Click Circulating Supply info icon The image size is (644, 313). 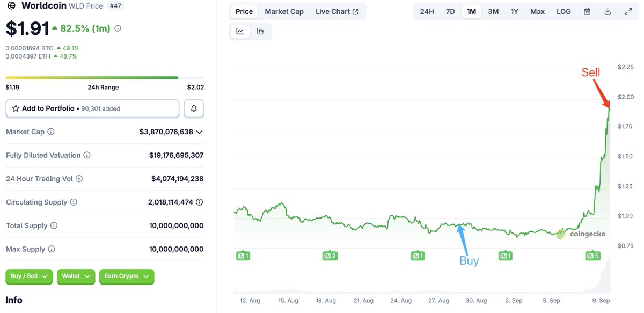click(x=74, y=202)
